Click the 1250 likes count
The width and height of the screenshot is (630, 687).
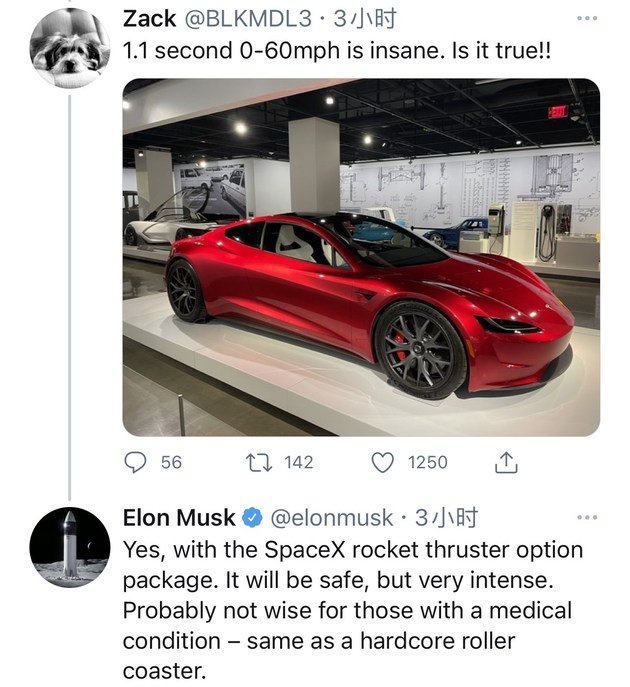tap(428, 463)
